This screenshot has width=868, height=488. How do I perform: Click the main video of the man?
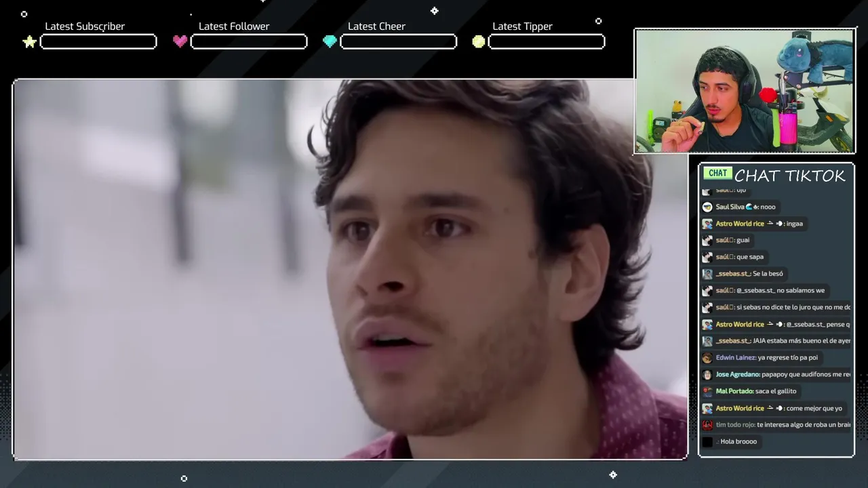(x=350, y=270)
